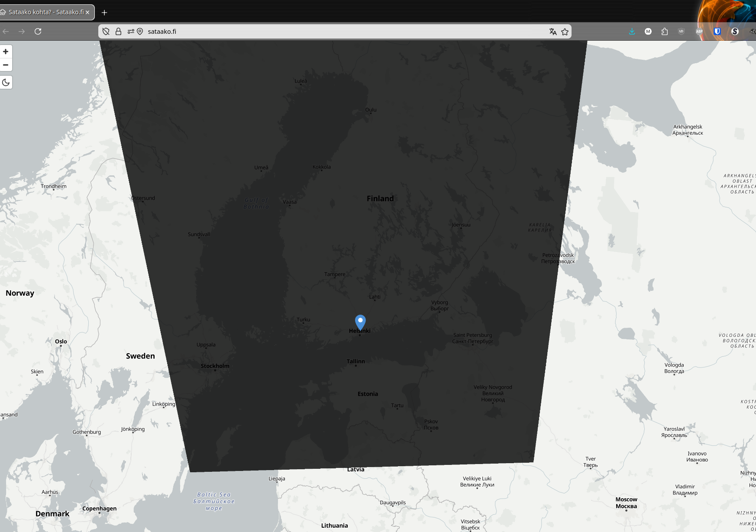
Task: Toggle dark mode with moon button
Action: coord(6,82)
